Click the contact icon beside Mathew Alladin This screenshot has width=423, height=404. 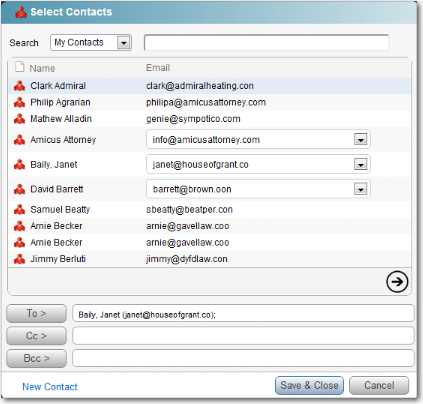(20, 119)
